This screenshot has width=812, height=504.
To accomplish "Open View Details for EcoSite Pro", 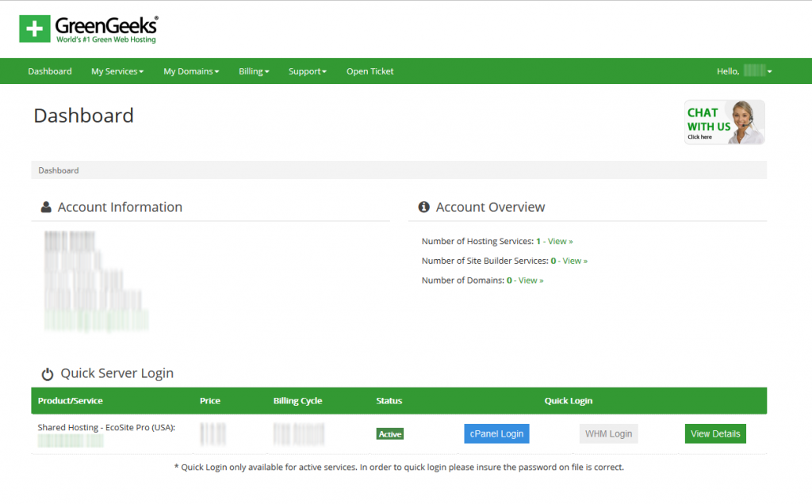I will (715, 433).
